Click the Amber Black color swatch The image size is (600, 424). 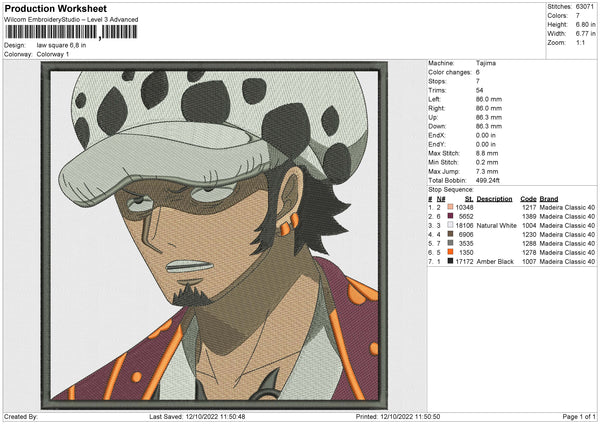[x=450, y=261]
